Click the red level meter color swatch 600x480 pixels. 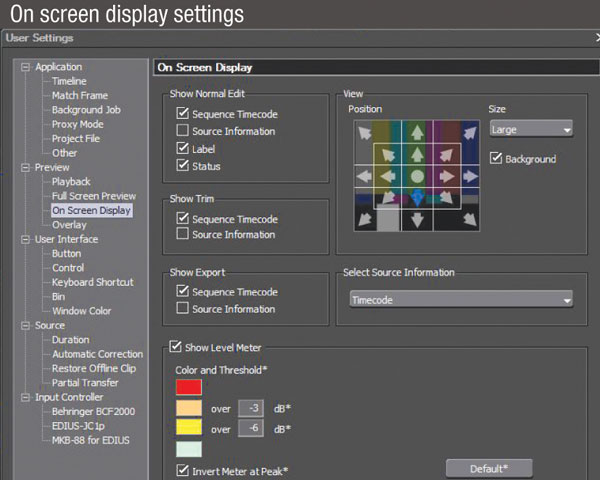coord(189,387)
